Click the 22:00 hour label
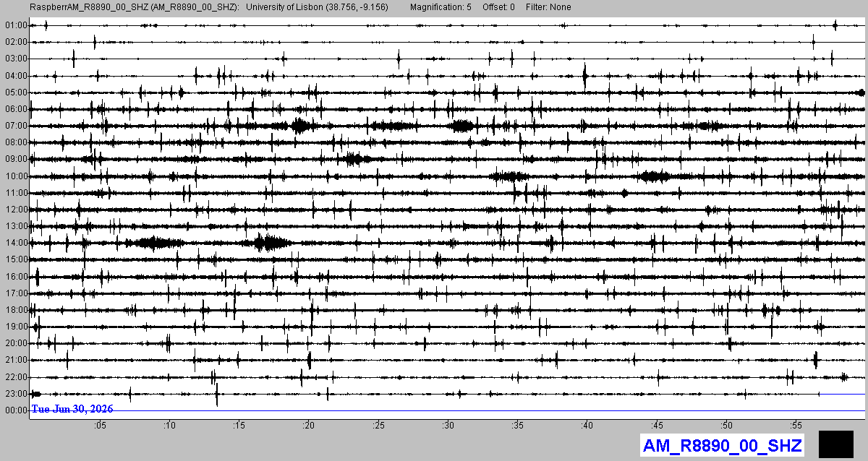Viewport: 868px width, 461px height. click(x=16, y=377)
